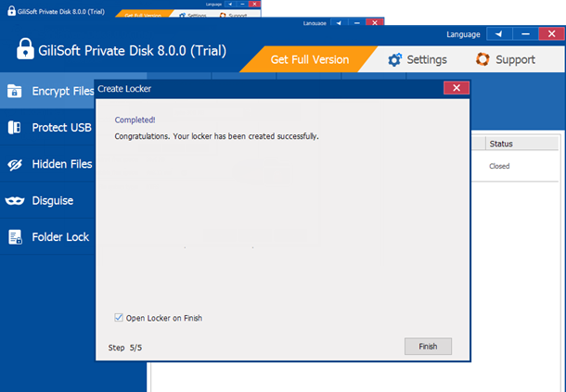Select the Folder Lock section

(x=47, y=237)
